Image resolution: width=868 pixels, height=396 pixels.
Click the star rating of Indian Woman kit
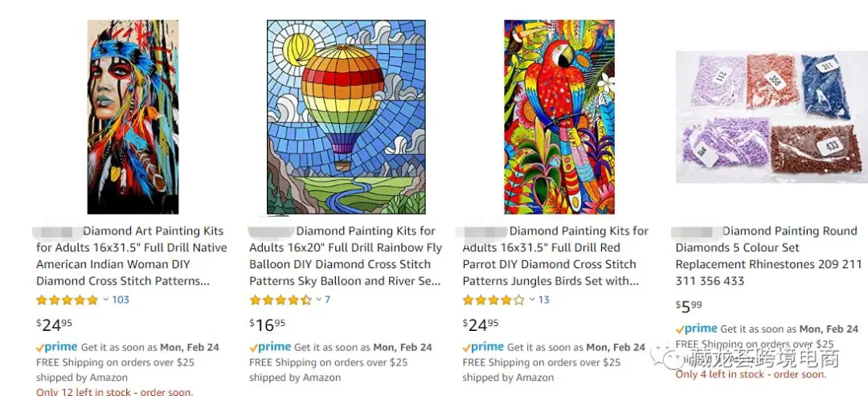pos(67,300)
